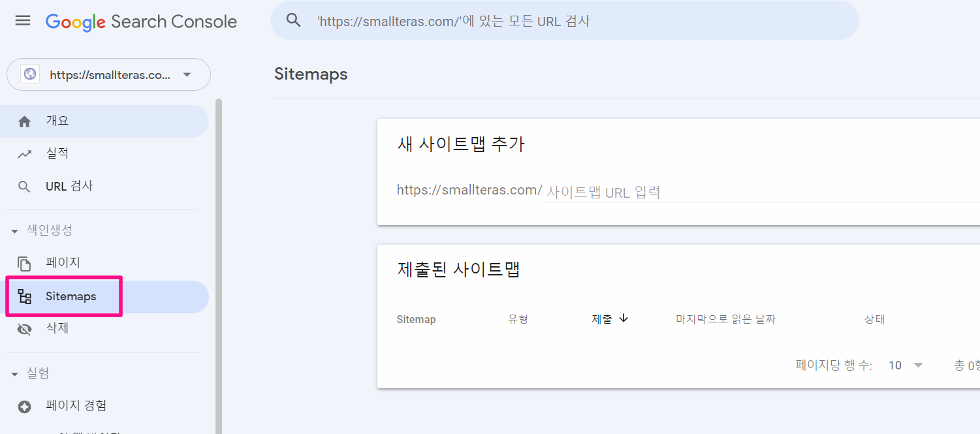The image size is (980, 434).
Task: Open rows per page dropdown showing 10
Action: pos(906,365)
